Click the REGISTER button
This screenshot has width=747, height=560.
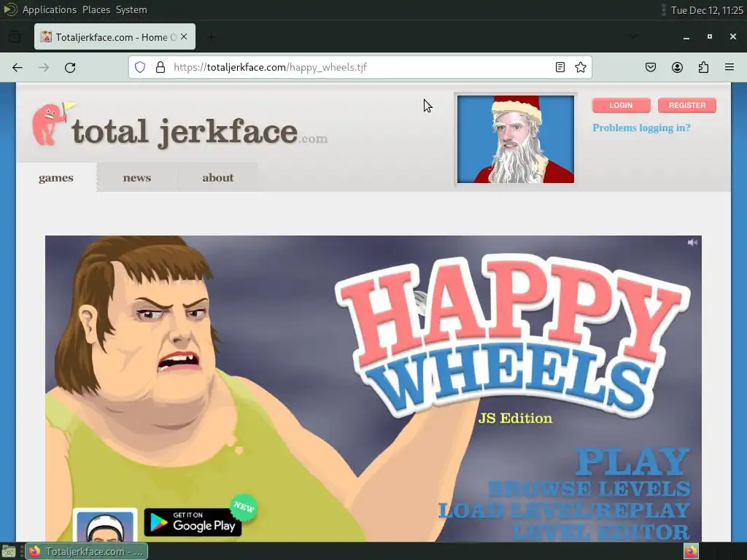click(687, 105)
